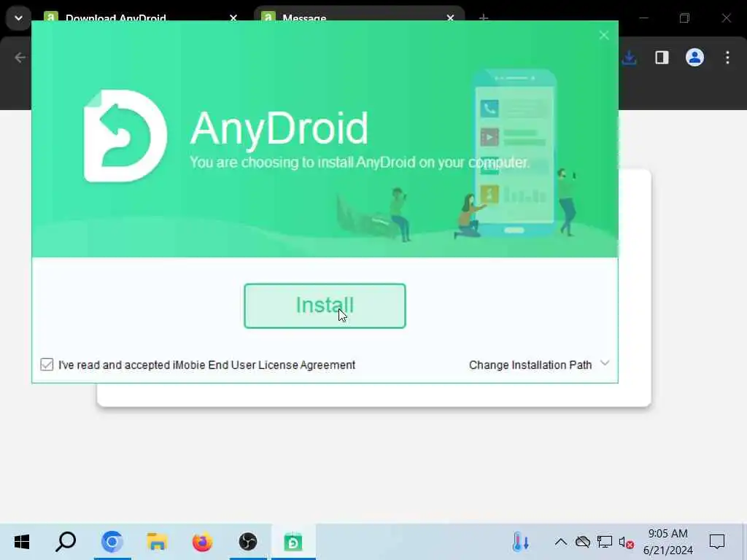Open the tab search dropdown
The height and width of the screenshot is (560, 747).
coord(18,18)
